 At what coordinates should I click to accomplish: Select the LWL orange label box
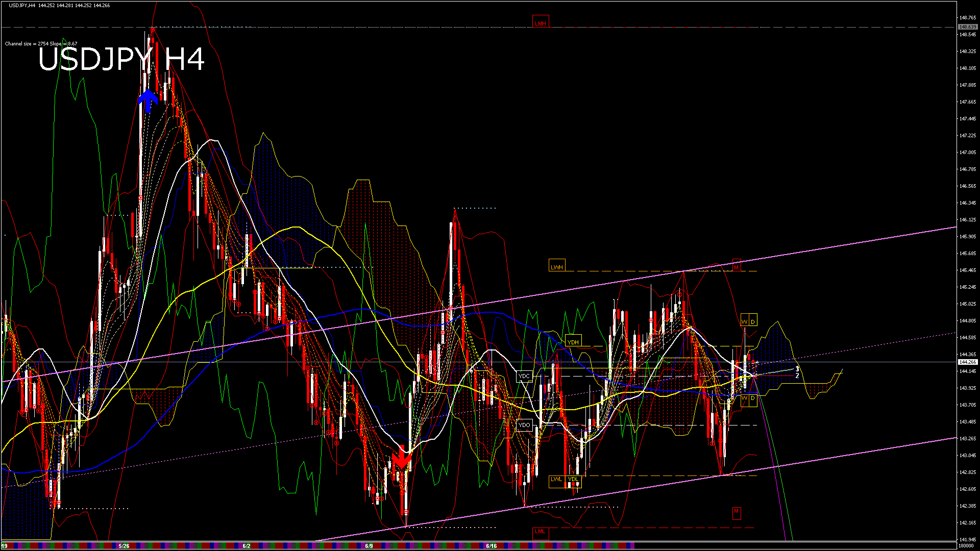point(556,480)
